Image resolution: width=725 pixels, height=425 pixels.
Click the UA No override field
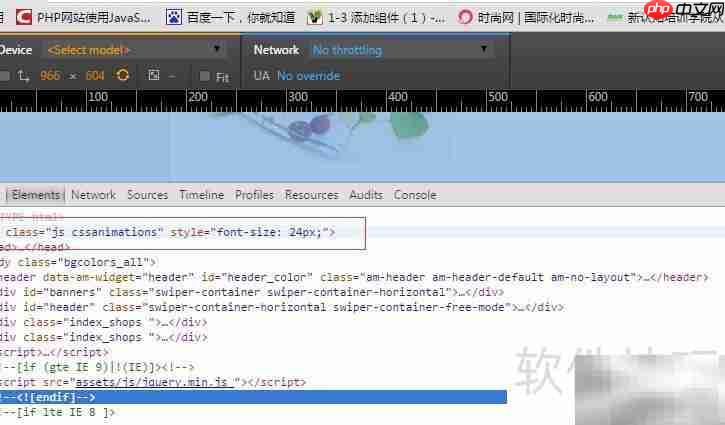[308, 75]
